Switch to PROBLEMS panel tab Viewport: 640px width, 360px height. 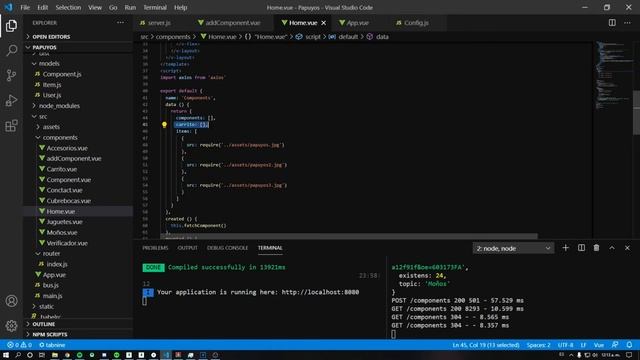(x=155, y=248)
